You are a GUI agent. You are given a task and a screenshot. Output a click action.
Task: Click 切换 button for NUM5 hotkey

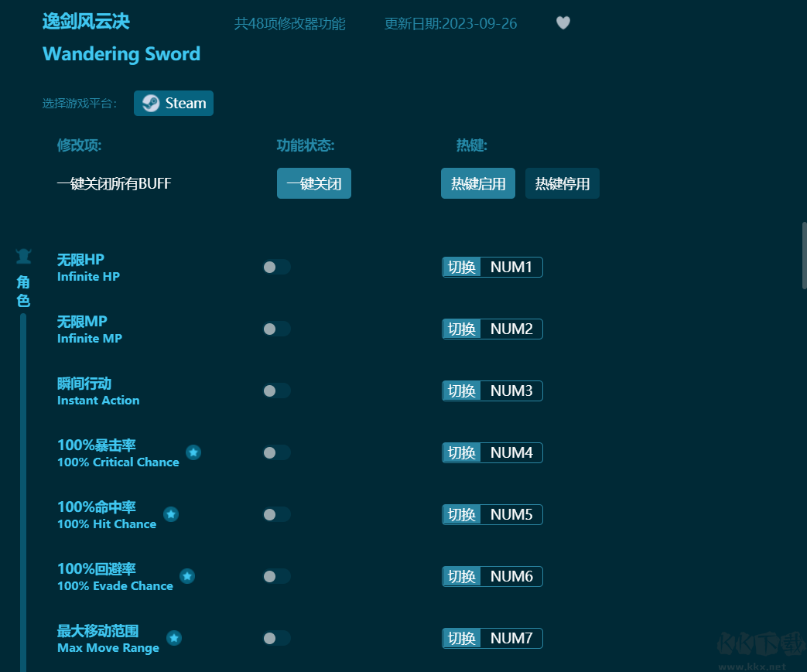462,514
